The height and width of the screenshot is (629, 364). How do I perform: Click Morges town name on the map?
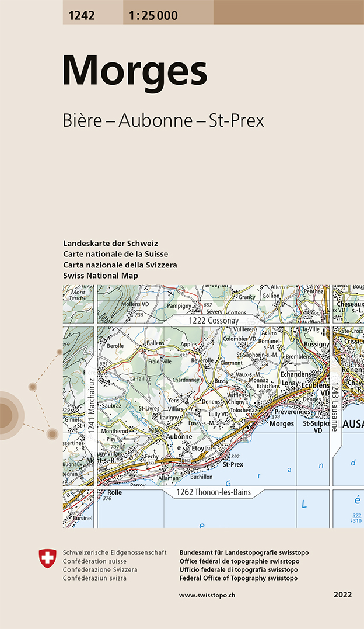(x=282, y=424)
